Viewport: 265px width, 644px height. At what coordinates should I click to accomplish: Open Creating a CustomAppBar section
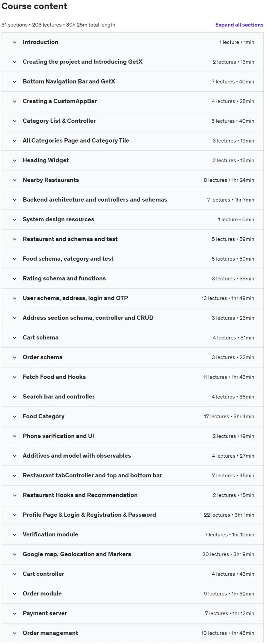pyautogui.click(x=132, y=101)
